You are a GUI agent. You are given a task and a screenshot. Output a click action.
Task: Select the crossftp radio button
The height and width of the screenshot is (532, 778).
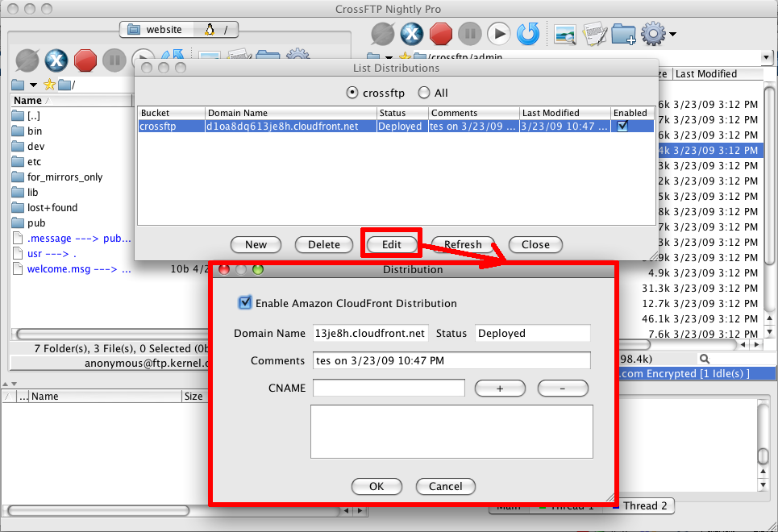pos(352,93)
